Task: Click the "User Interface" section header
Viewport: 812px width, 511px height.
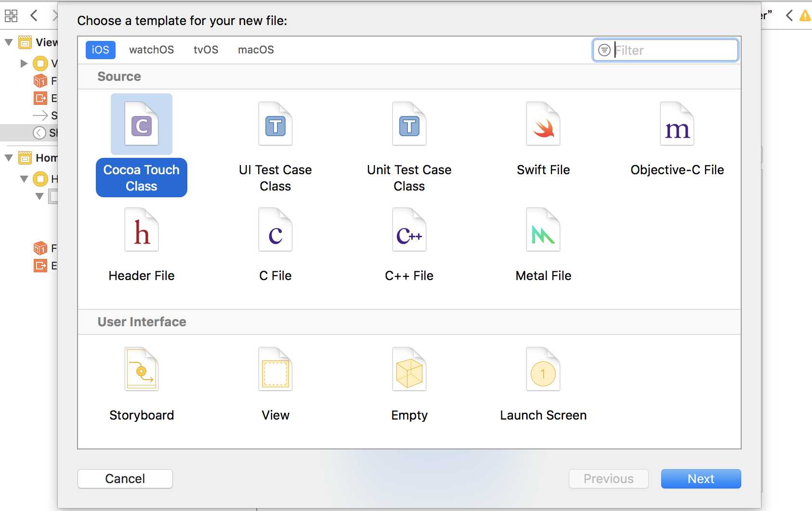Action: [142, 322]
